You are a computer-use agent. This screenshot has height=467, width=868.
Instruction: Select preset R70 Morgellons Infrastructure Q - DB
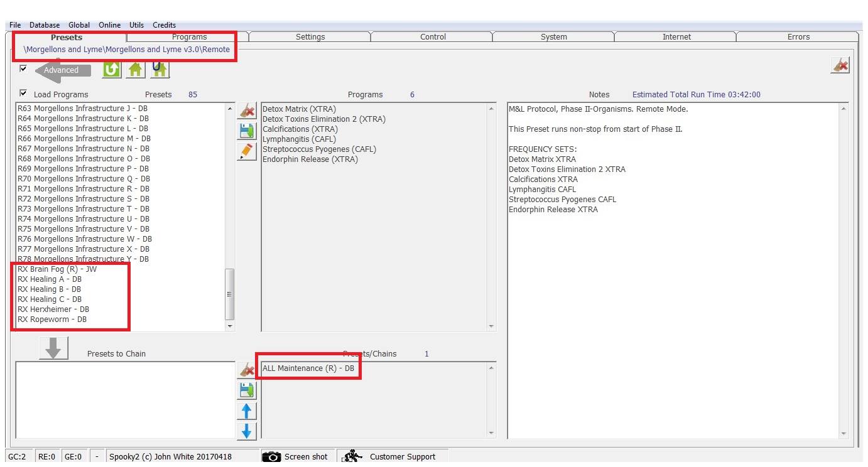tap(84, 179)
